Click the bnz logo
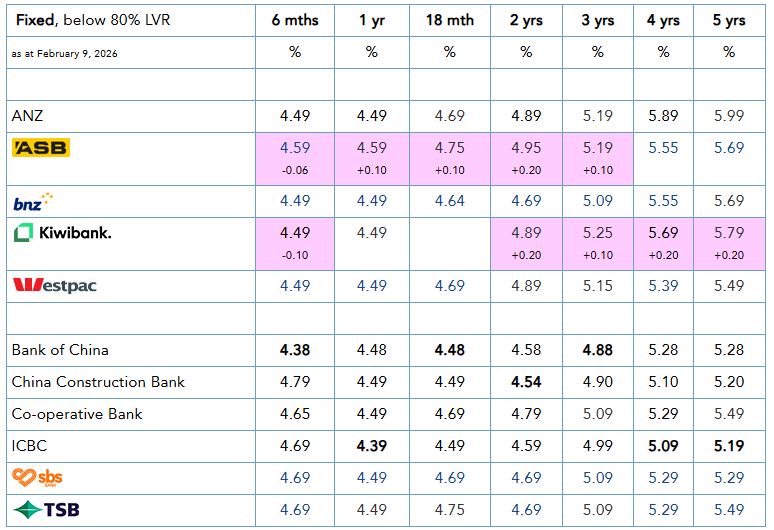The width and height of the screenshot is (774, 530). click(x=33, y=202)
